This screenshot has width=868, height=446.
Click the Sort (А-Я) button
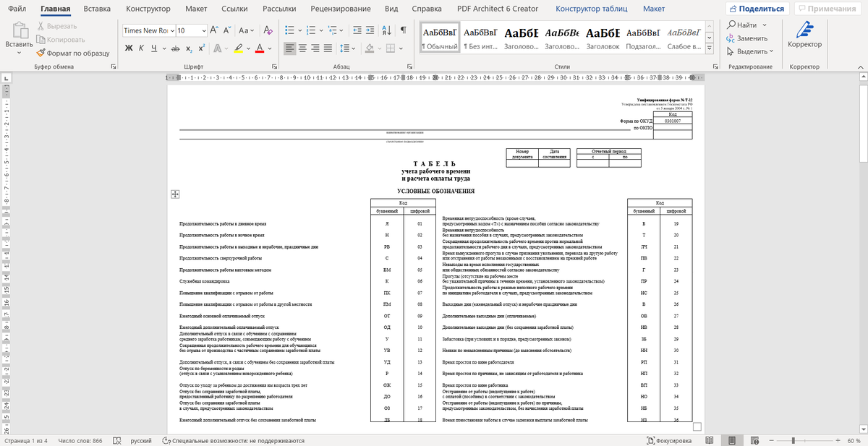386,31
